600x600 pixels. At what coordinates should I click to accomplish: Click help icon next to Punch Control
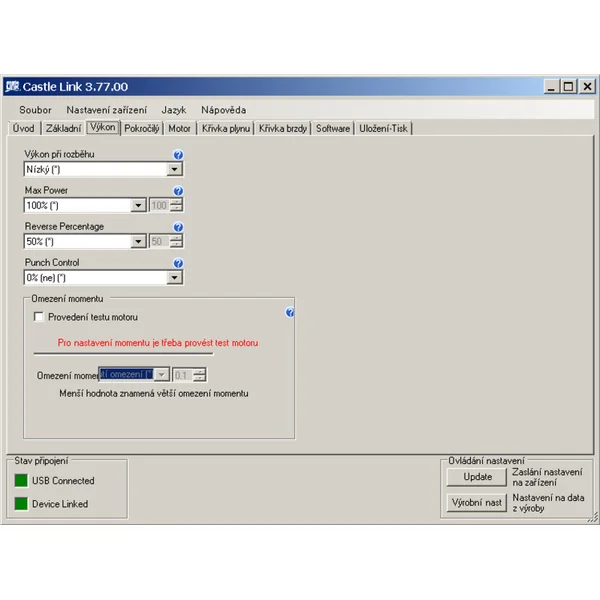click(x=178, y=263)
